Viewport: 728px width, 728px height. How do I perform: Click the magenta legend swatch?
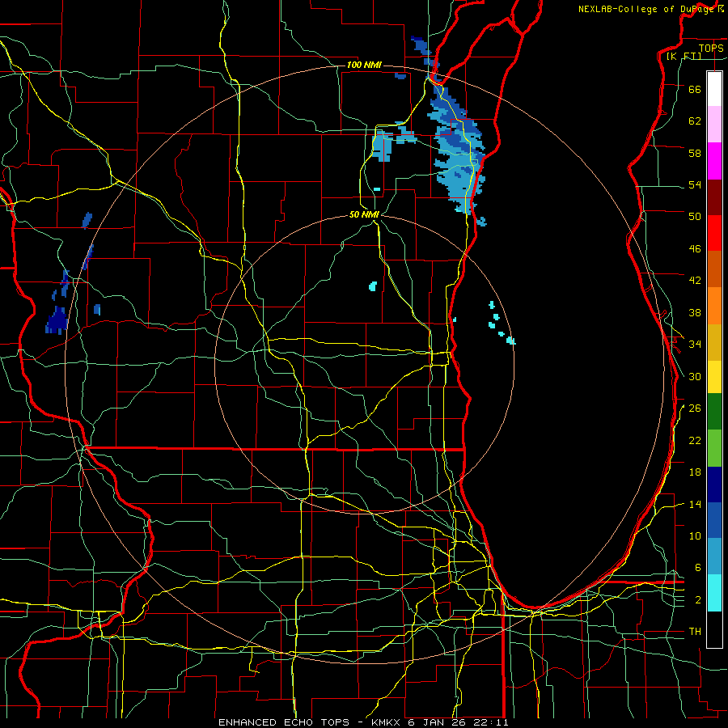(714, 161)
